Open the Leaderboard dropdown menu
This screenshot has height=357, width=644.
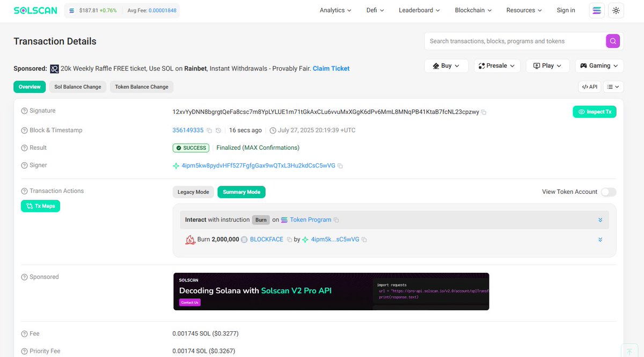pos(419,10)
